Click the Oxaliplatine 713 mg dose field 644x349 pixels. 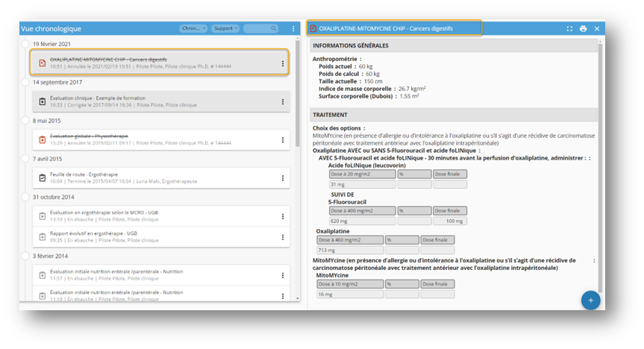349,251
